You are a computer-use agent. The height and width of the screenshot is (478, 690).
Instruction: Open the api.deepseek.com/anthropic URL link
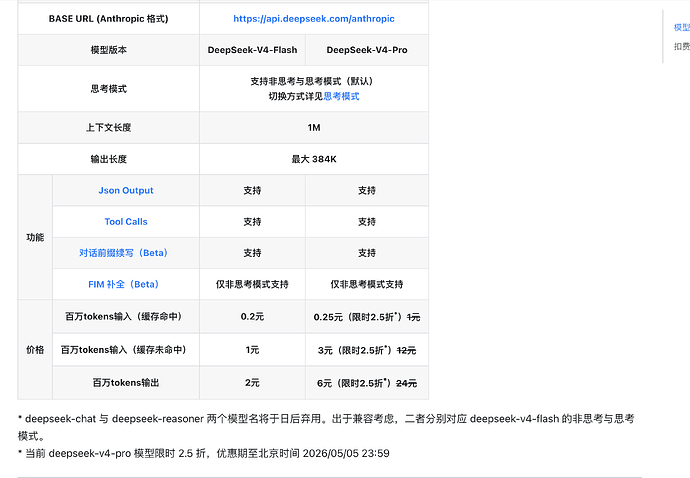click(x=314, y=18)
